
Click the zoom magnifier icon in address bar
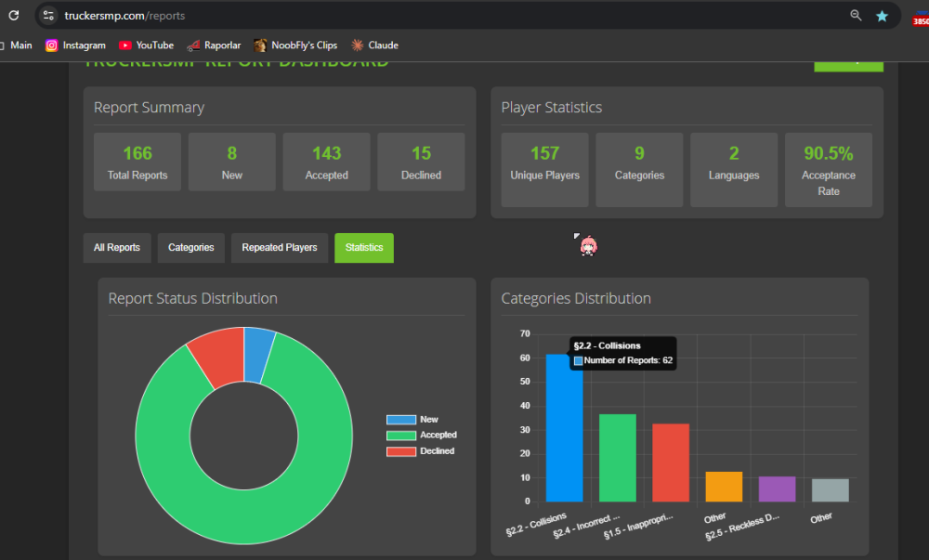point(856,16)
